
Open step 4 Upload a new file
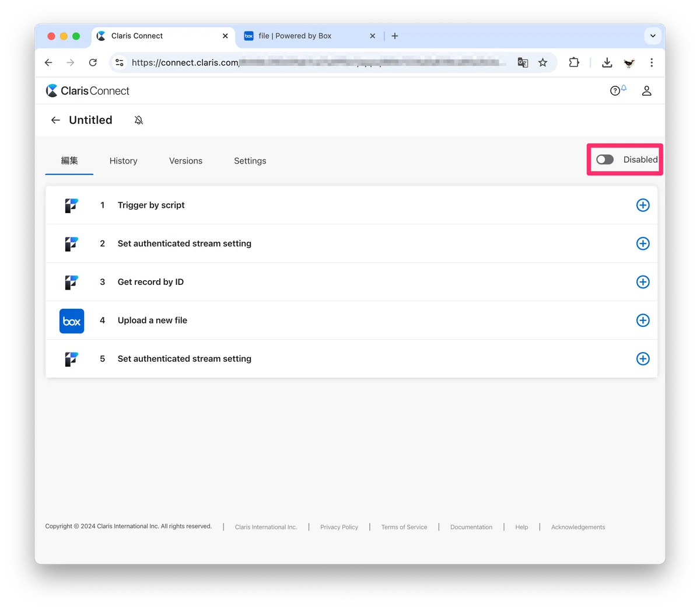tap(351, 320)
